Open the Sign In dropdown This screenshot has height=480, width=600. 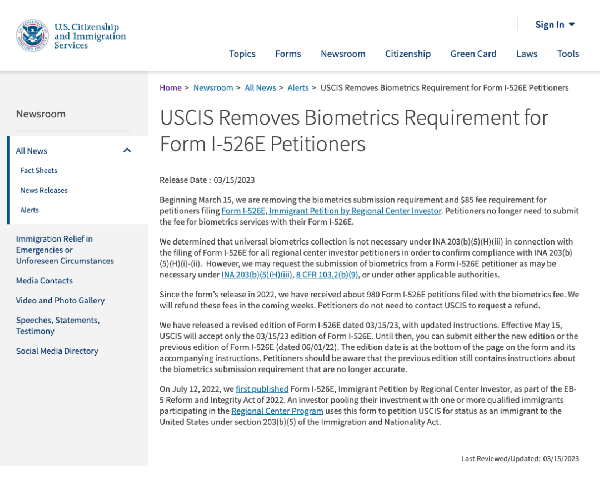[555, 24]
